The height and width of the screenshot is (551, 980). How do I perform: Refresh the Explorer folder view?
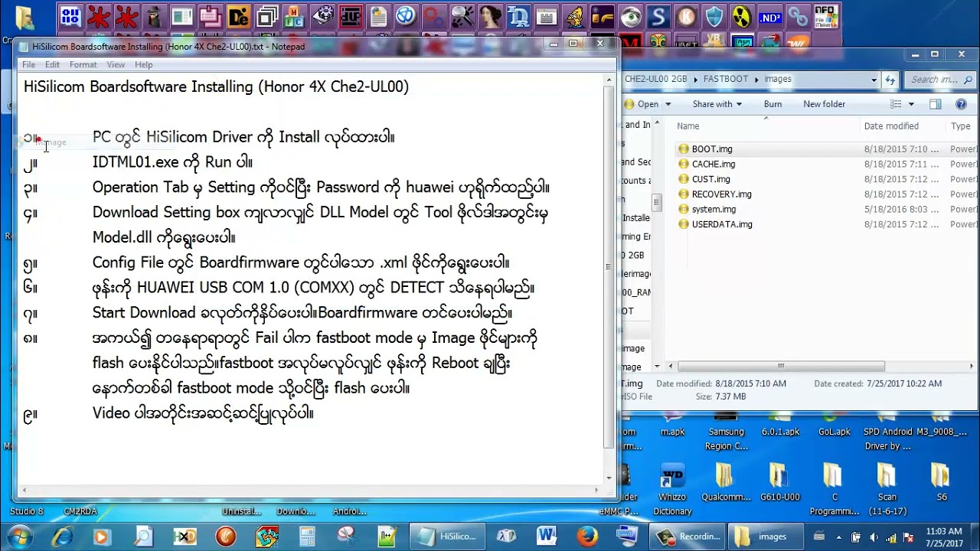click(890, 79)
